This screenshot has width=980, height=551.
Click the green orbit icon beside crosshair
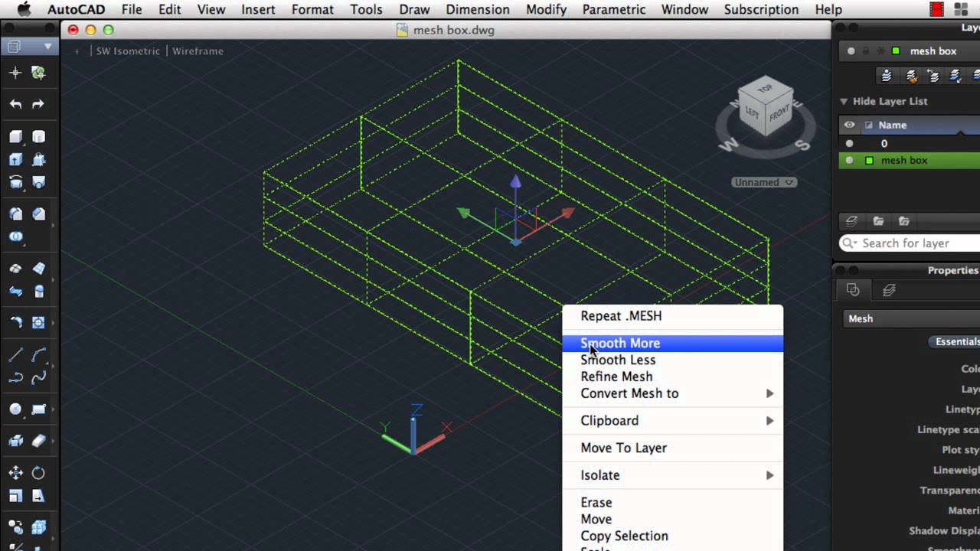[38, 73]
